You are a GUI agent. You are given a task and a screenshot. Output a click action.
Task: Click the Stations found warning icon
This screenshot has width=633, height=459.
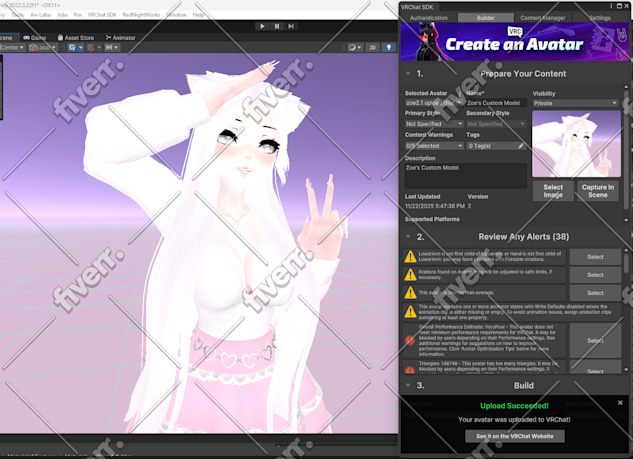(x=411, y=275)
